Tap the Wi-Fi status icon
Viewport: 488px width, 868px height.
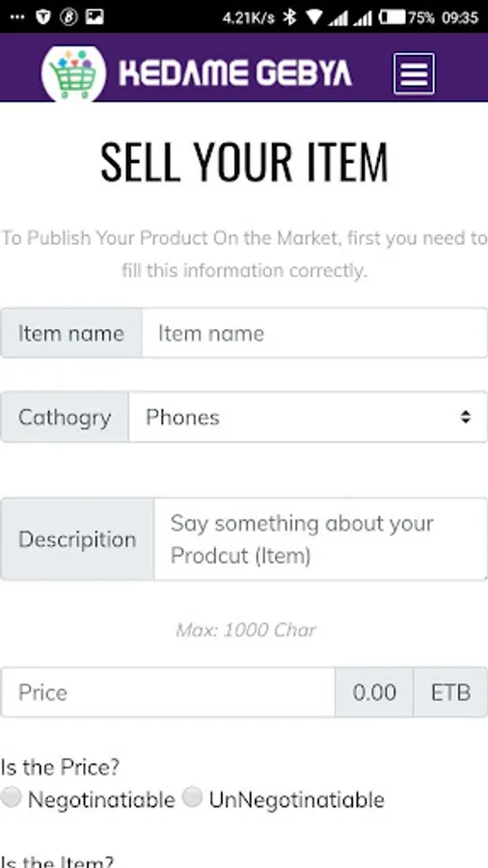tap(313, 17)
